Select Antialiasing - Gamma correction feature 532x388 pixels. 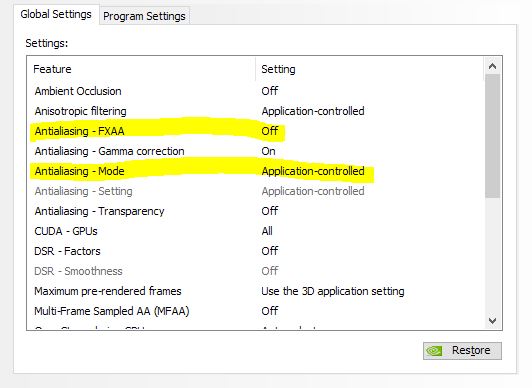point(109,151)
